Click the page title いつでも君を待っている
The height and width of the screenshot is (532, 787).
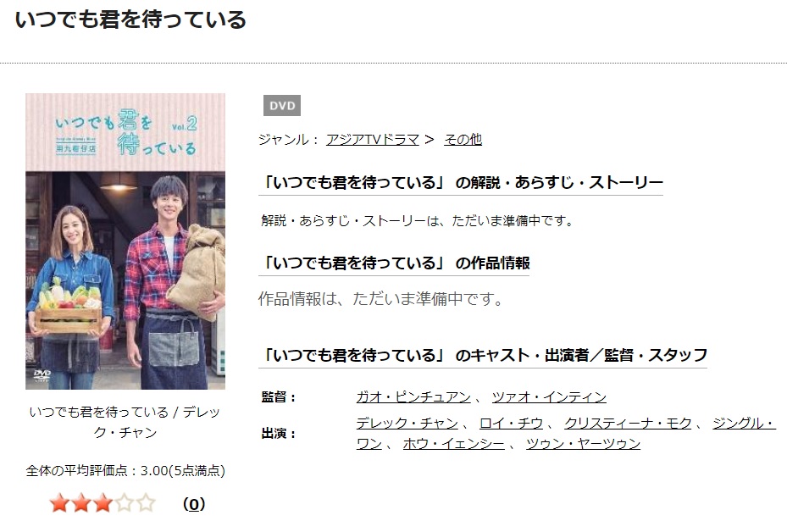(131, 19)
